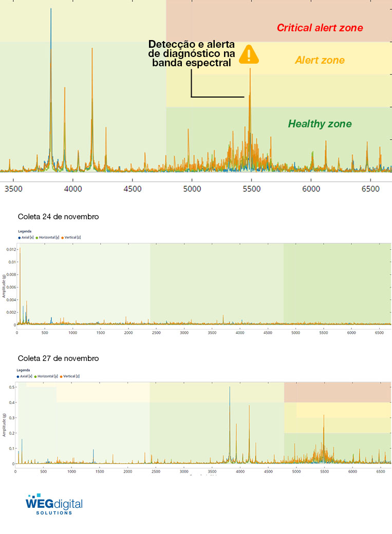Toggle Vertical [z] in 27 de novembro legend
This screenshot has height=534, width=392.
coord(69,376)
